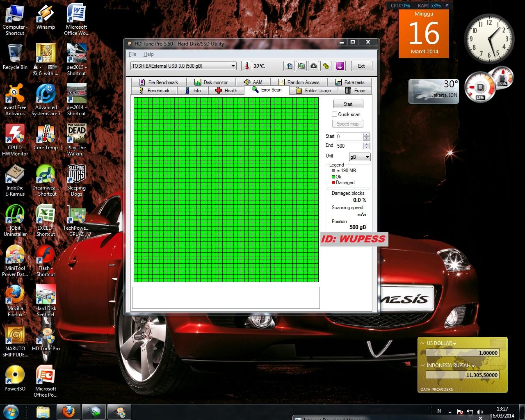Switch to the Erase tab
This screenshot has height=420, width=525.
(355, 91)
